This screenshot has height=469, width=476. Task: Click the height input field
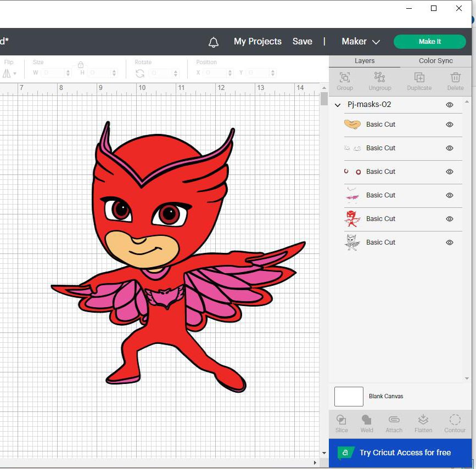point(100,73)
